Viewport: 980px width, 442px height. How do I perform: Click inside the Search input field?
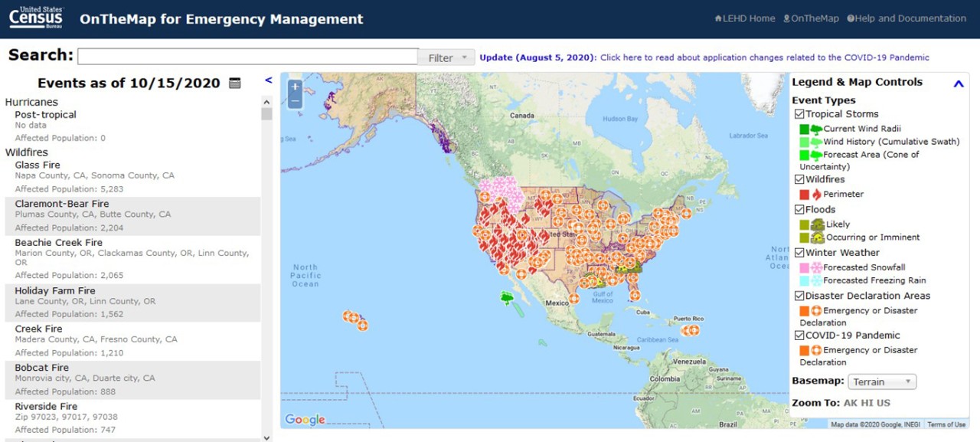245,55
